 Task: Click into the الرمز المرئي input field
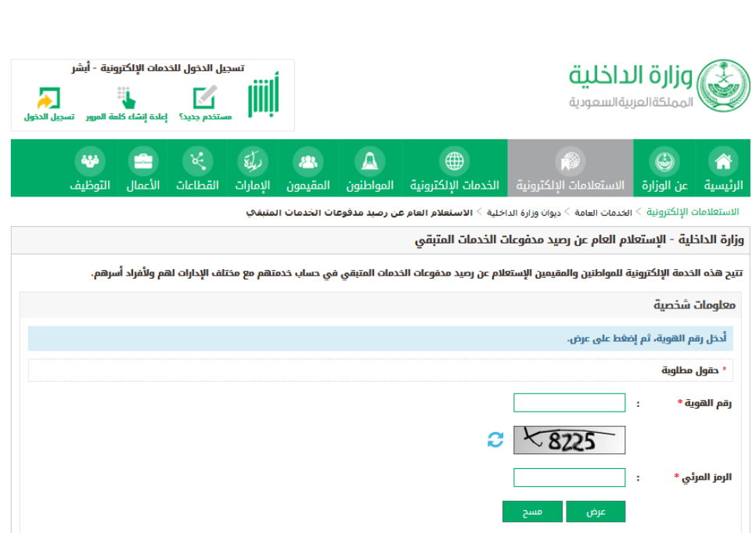pyautogui.click(x=570, y=477)
